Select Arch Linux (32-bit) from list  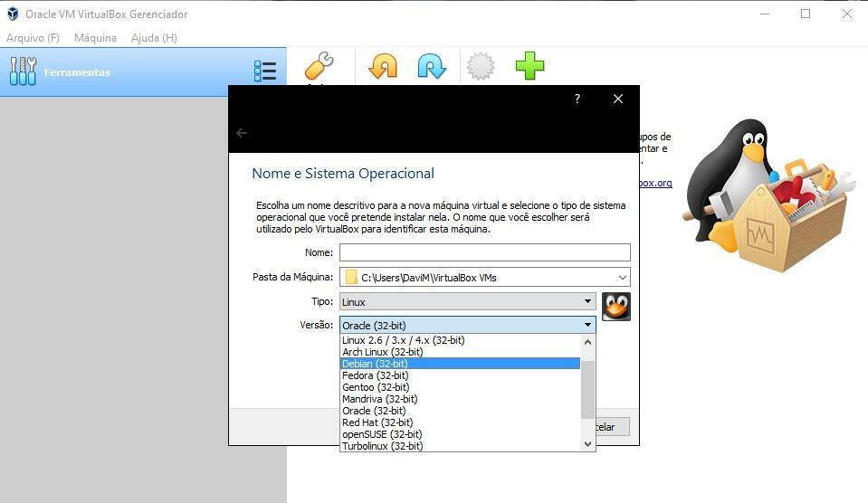pos(460,352)
